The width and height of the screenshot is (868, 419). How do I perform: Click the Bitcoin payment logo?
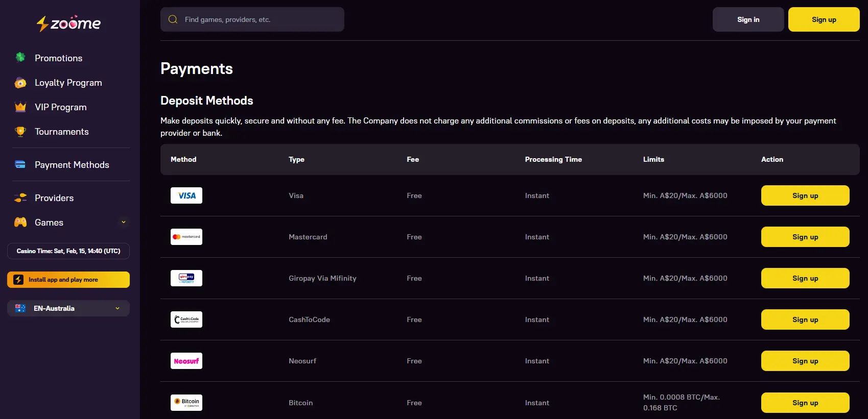(x=186, y=403)
